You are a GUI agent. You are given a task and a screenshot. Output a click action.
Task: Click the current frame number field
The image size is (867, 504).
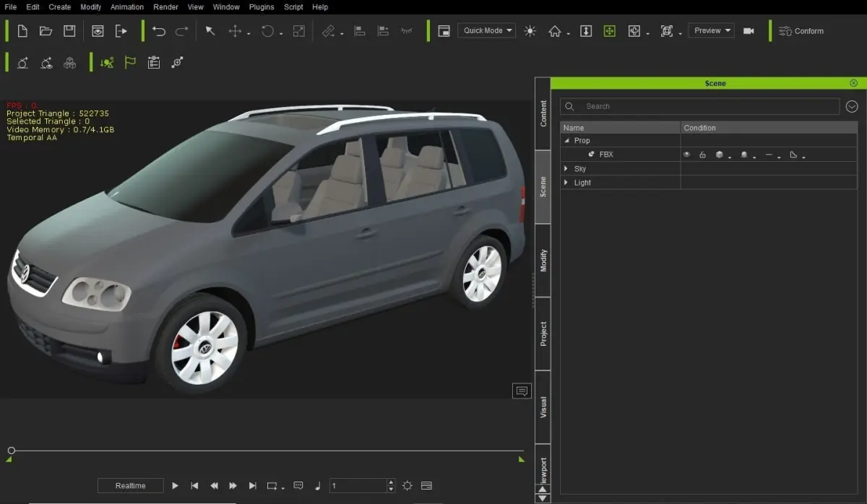coord(358,486)
